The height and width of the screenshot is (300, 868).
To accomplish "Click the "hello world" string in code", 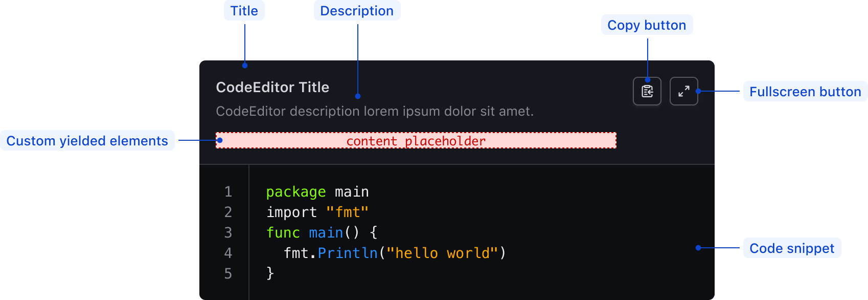I will click(x=442, y=253).
